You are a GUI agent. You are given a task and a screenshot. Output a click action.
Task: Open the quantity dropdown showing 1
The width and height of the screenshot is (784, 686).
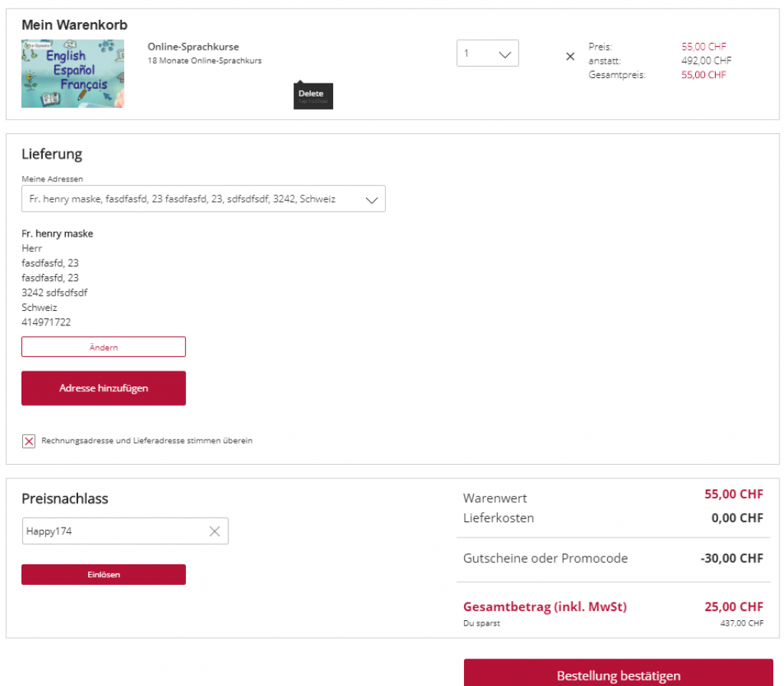tap(488, 54)
